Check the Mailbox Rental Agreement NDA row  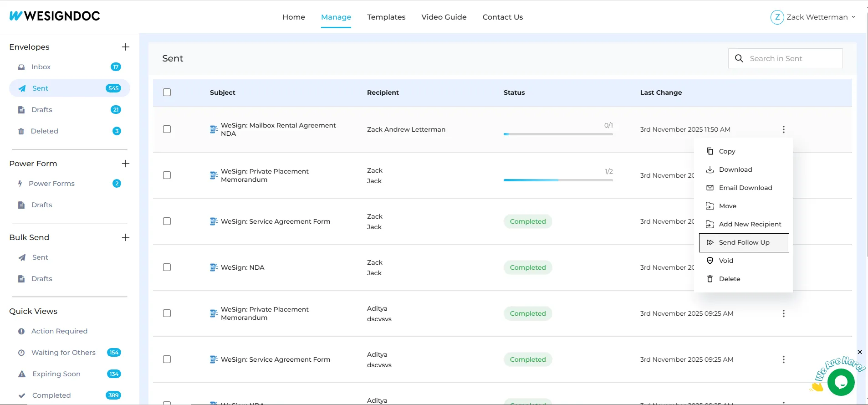167,129
